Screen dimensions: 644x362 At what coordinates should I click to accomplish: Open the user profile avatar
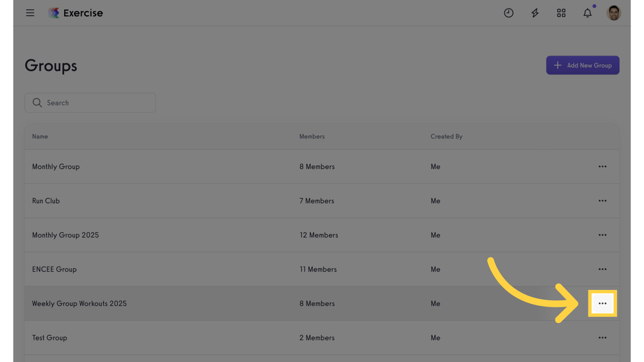tap(614, 13)
